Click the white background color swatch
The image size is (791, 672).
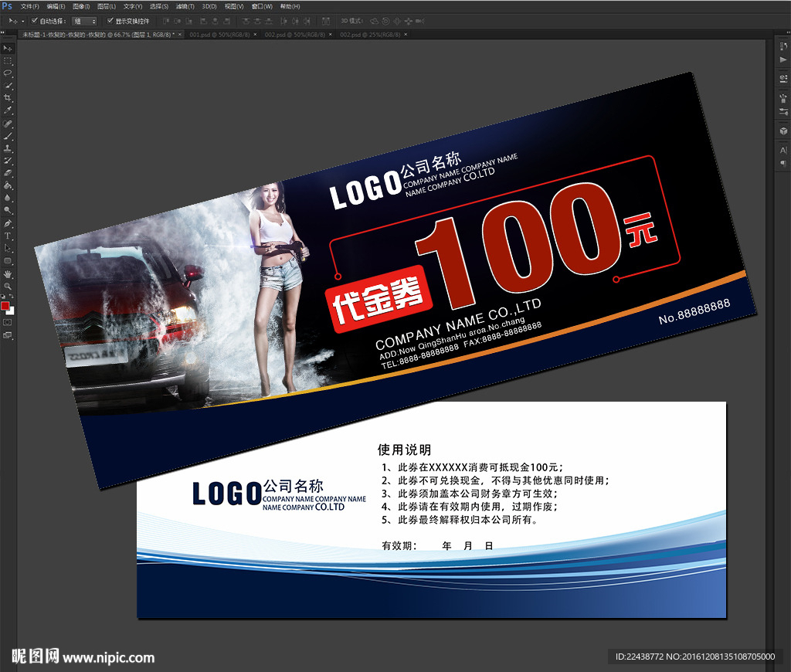[11, 312]
